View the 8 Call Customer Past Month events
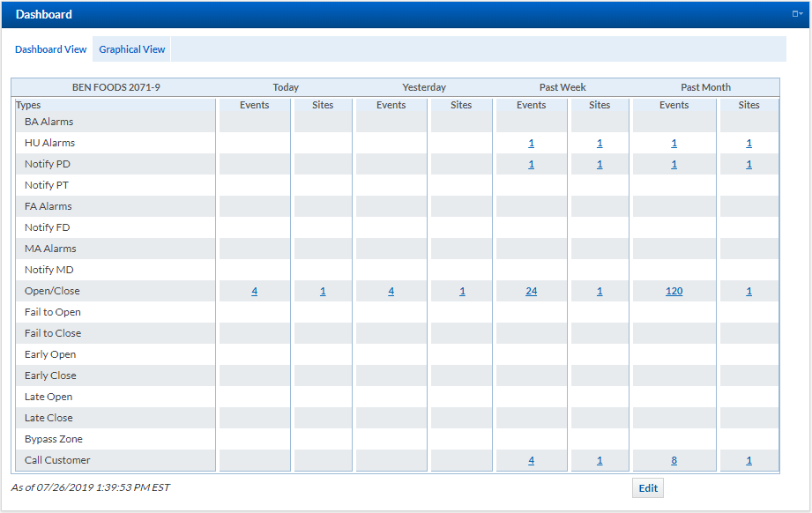Screen dimensions: 812x513 tap(674, 460)
